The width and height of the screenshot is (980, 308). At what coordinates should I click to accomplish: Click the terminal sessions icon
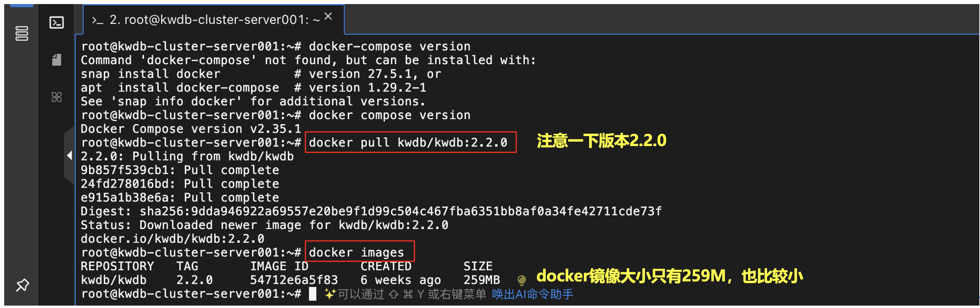[x=57, y=22]
